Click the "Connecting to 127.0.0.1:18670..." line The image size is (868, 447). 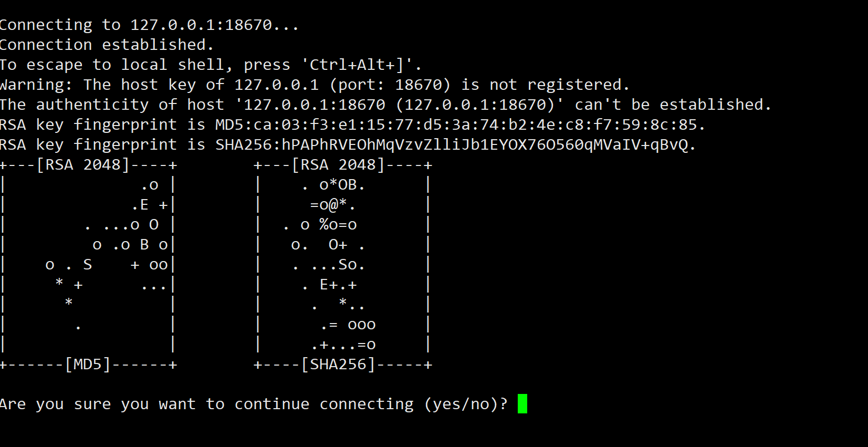pos(149,25)
